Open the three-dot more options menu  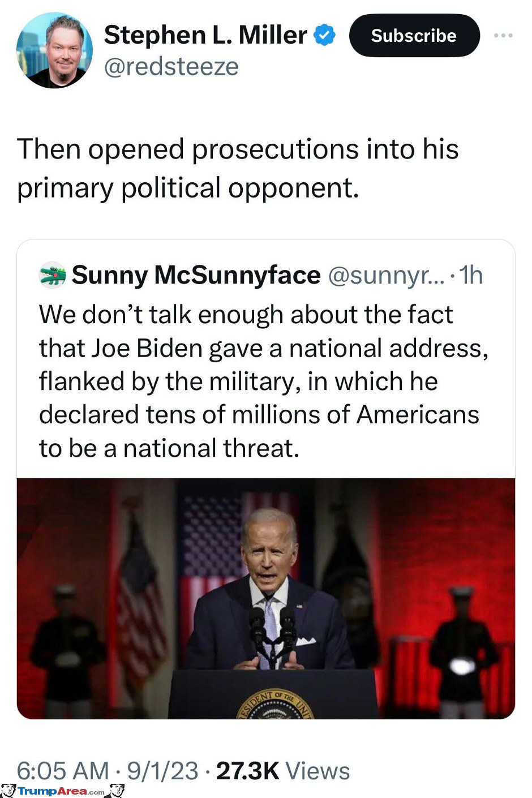[x=503, y=35]
